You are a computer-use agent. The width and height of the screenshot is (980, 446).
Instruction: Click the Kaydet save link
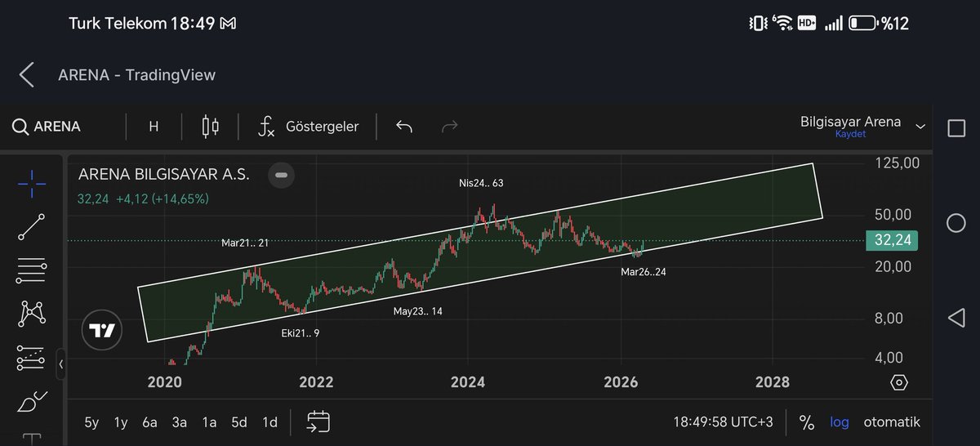850,134
